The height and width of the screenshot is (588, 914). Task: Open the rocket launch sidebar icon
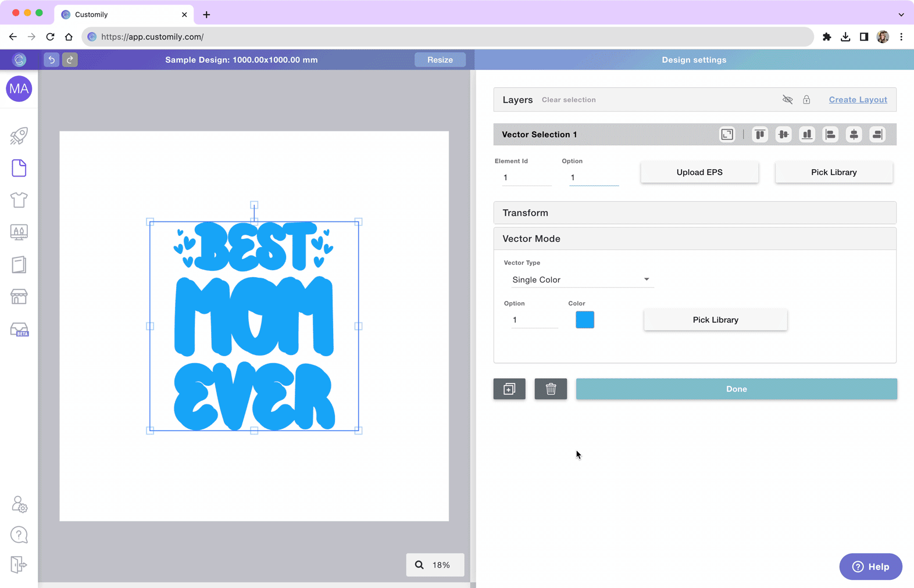click(19, 136)
